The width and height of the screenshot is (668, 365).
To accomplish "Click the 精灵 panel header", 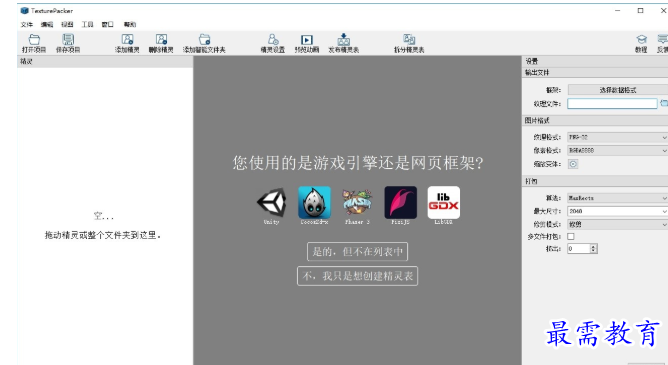I will [105, 62].
